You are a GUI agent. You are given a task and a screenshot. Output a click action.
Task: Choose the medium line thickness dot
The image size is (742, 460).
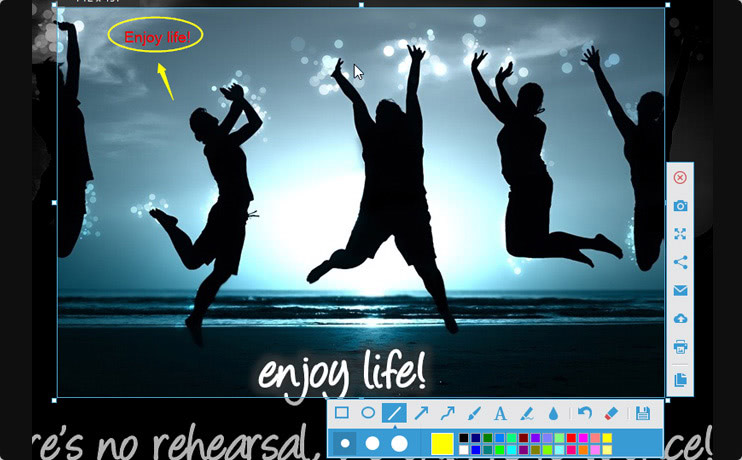(x=372, y=443)
